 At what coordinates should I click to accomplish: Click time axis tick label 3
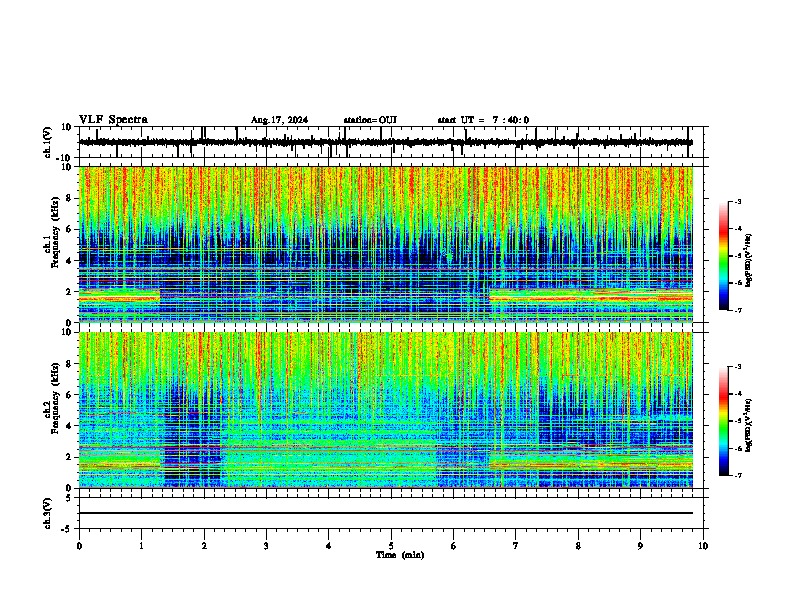[x=266, y=546]
